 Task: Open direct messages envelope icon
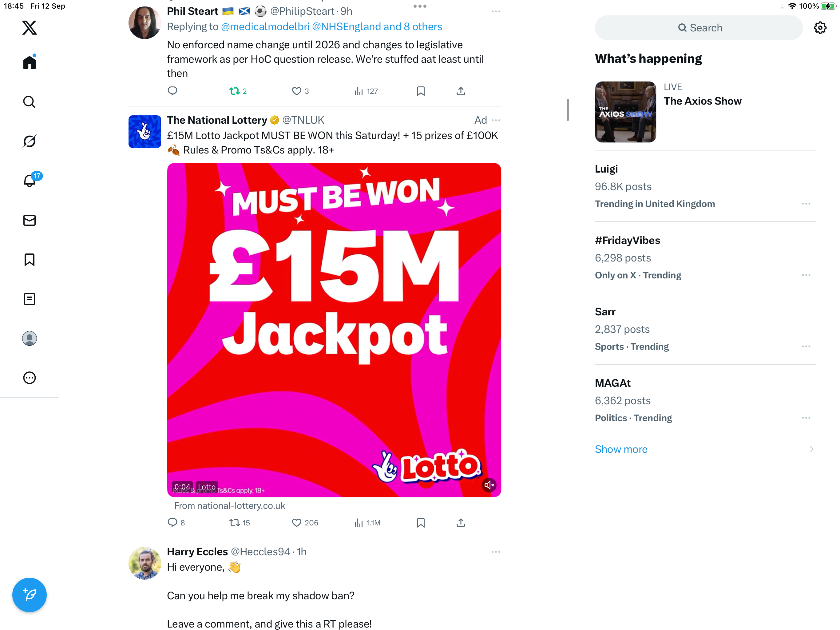[29, 220]
